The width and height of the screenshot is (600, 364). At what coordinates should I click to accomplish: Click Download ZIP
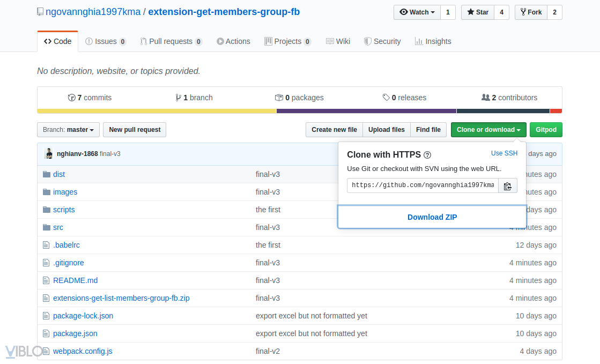click(x=432, y=217)
